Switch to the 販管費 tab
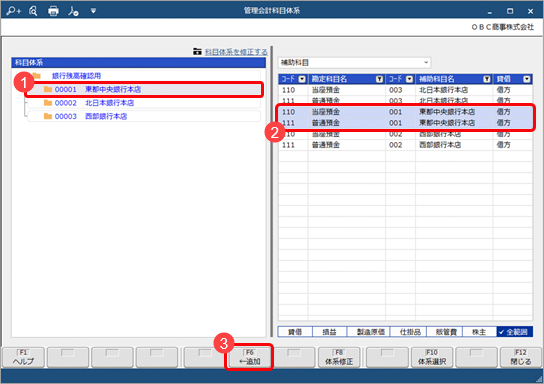Image resolution: width=544 pixels, height=384 pixels. pos(445,332)
